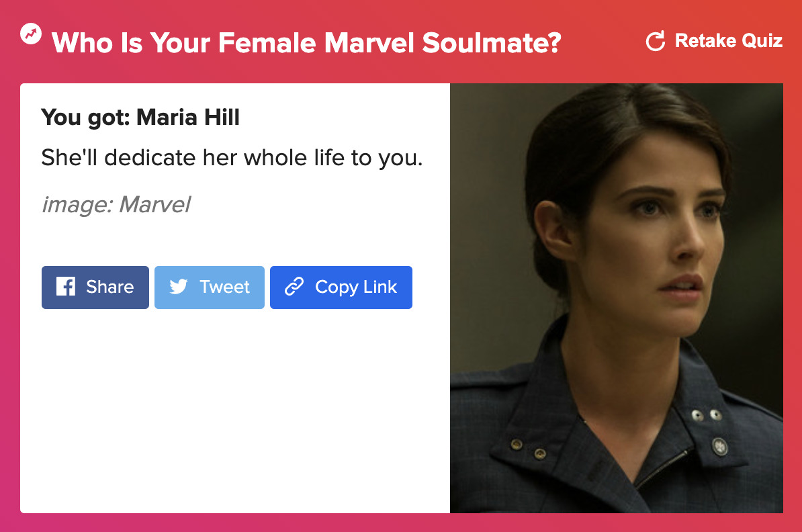Select the Retake Quiz text link
Image resolution: width=802 pixels, height=532 pixels.
[x=728, y=40]
